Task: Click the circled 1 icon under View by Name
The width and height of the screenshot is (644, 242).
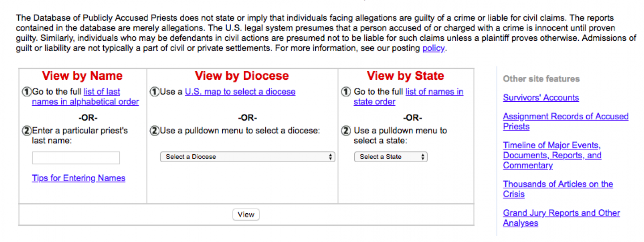Action: pyautogui.click(x=27, y=92)
